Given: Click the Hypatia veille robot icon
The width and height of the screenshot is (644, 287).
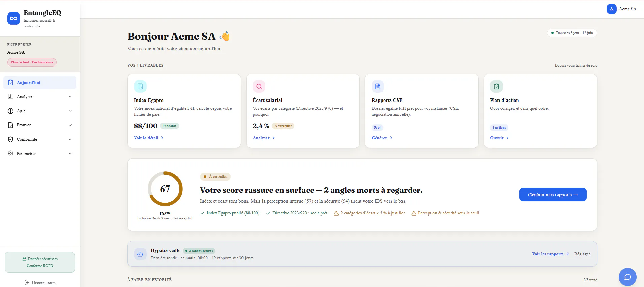Looking at the screenshot, I should 140,254.
